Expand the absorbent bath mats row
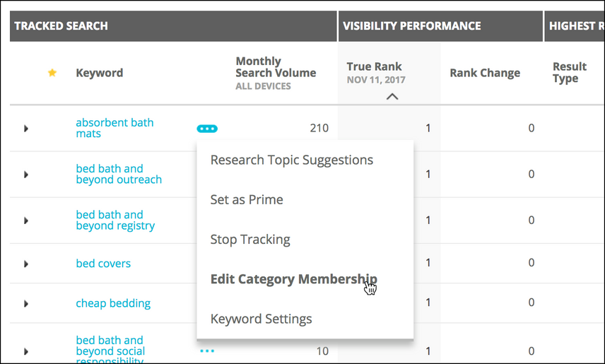 pyautogui.click(x=26, y=129)
